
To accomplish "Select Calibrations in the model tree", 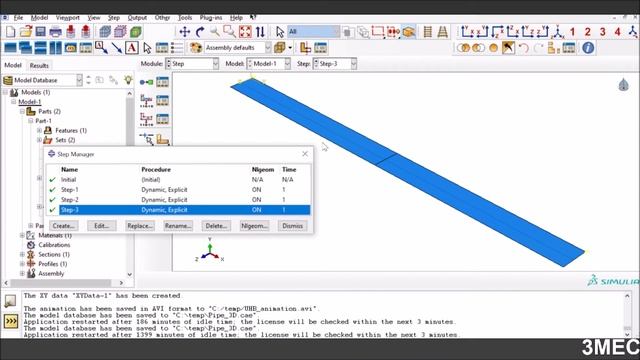I will [x=54, y=245].
